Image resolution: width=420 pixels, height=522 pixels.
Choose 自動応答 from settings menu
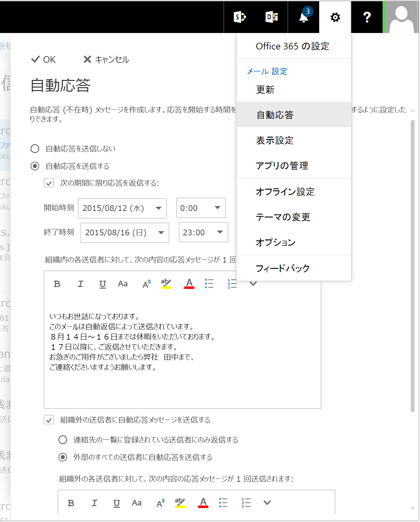[x=294, y=115]
